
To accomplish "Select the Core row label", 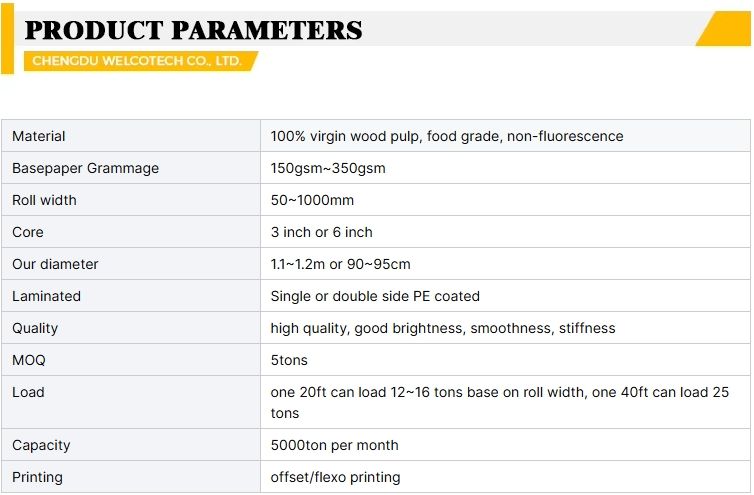I will [27, 232].
